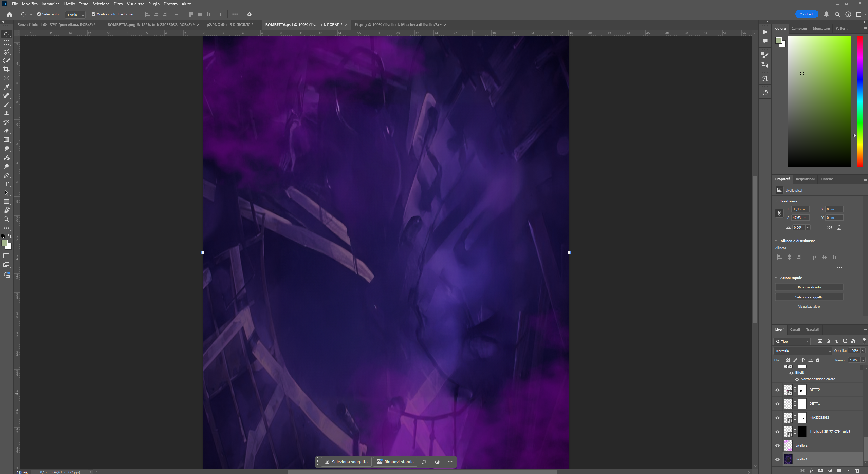This screenshot has height=474, width=868.
Task: Choose the Rectangular Marquee tool
Action: pyautogui.click(x=6, y=43)
